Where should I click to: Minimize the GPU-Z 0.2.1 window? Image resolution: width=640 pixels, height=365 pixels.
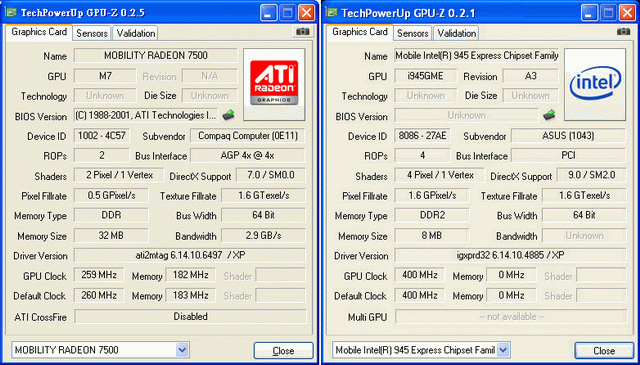pyautogui.click(x=589, y=13)
